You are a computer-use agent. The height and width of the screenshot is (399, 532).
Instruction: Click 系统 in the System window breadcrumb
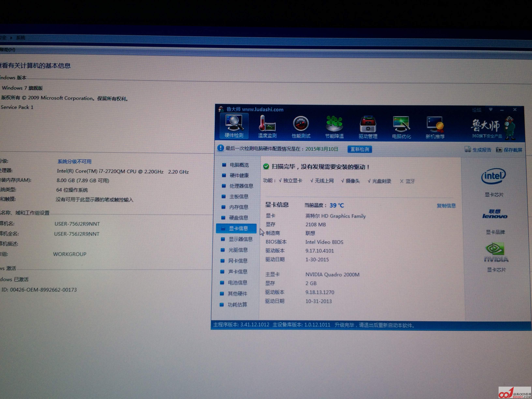[20, 37]
